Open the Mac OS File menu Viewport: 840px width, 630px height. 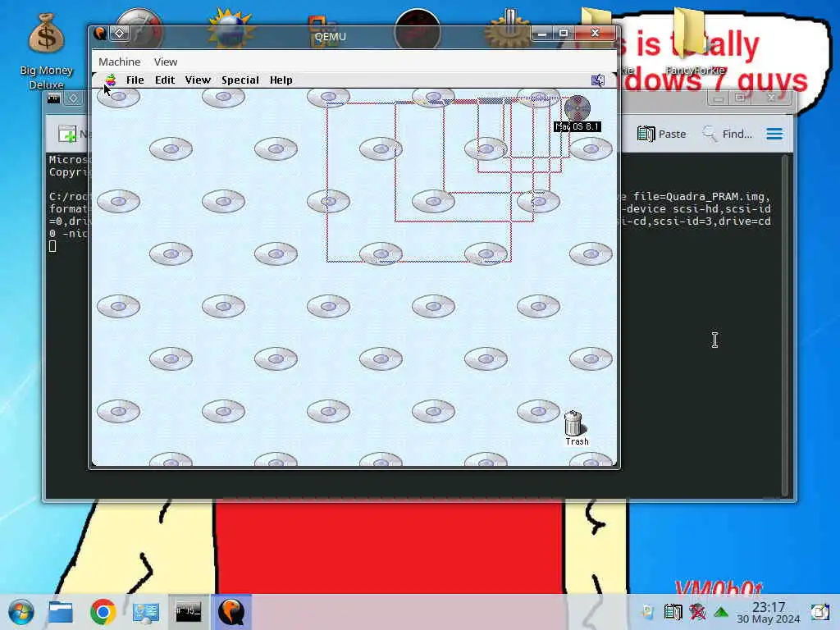(135, 80)
